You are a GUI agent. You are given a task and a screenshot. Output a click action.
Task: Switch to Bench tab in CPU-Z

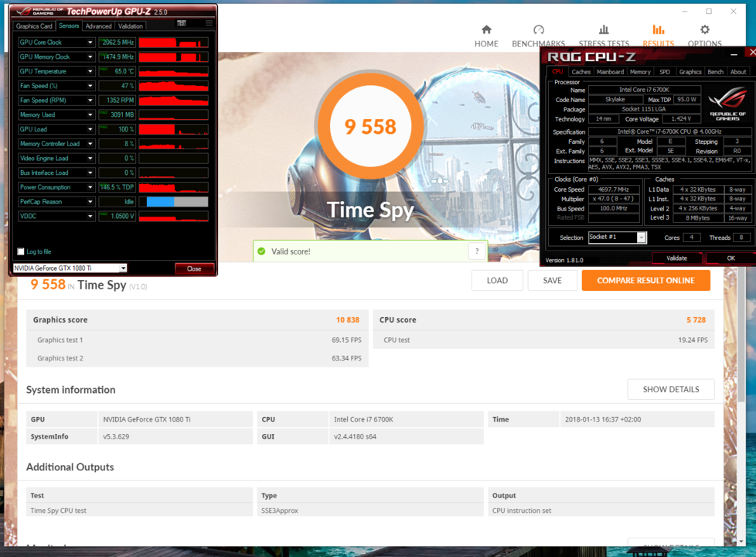click(716, 71)
